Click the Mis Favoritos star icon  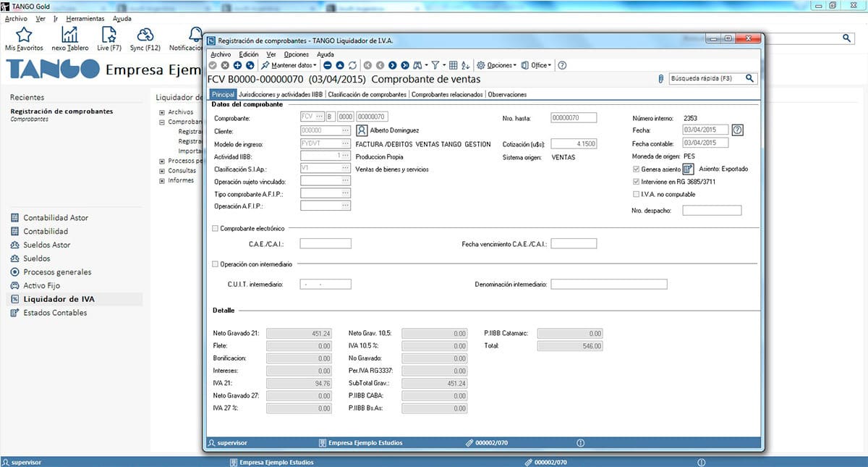pos(24,34)
